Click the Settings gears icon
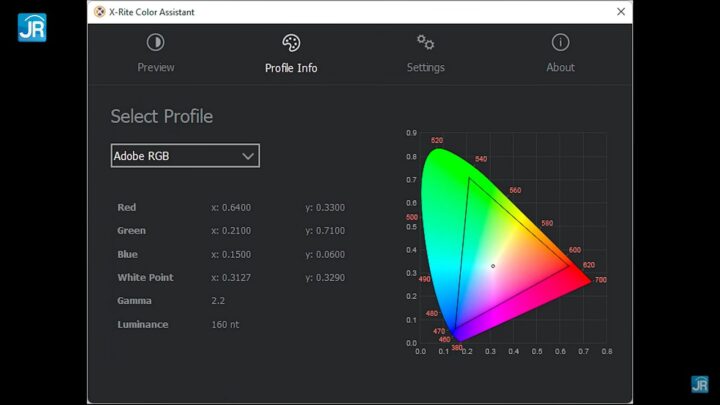 point(425,42)
